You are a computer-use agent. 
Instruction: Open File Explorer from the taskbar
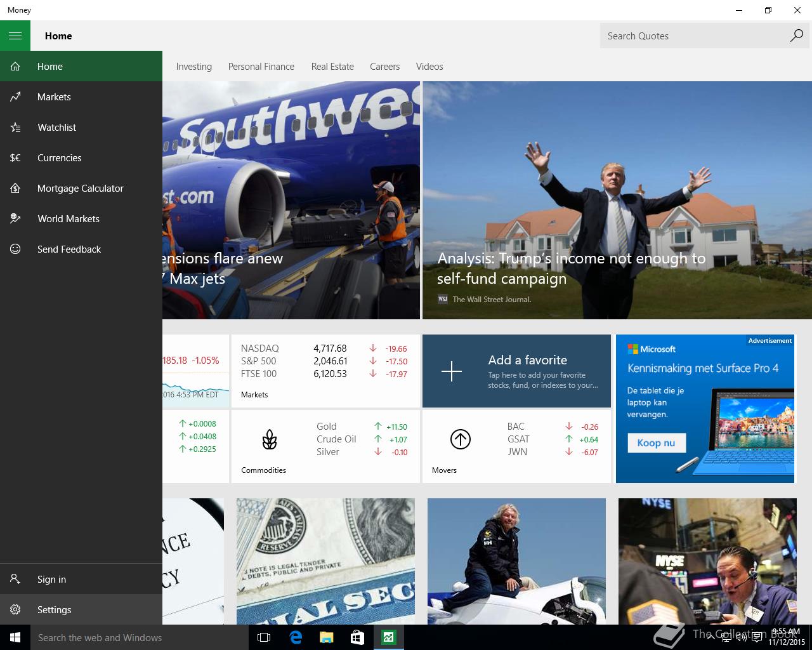(x=326, y=637)
